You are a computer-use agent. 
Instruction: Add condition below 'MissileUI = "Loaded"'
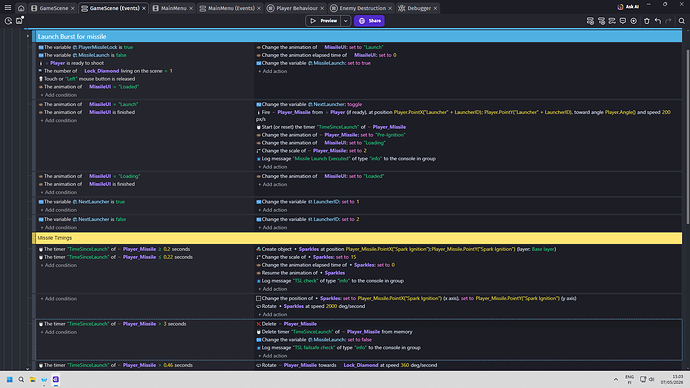(x=60, y=95)
